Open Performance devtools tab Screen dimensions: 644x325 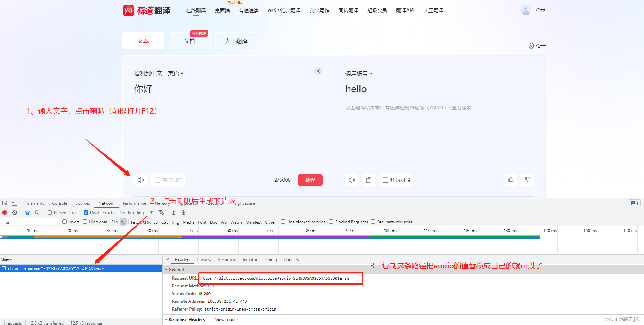tap(135, 203)
